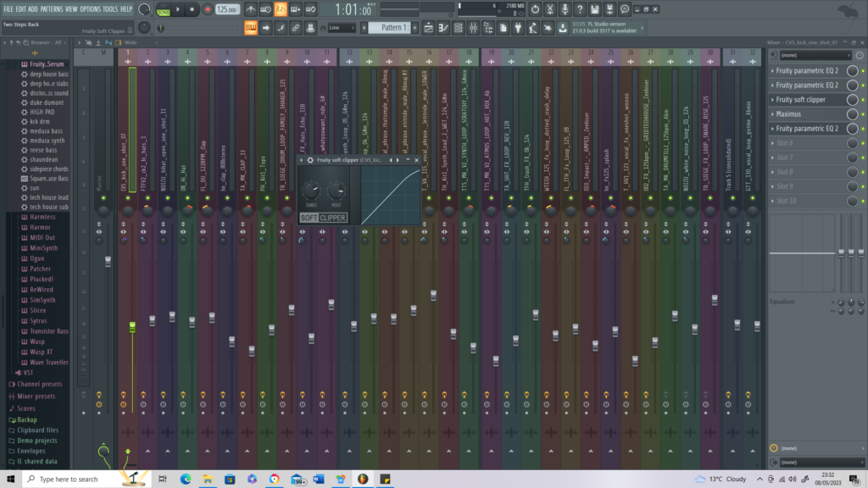The width and height of the screenshot is (868, 488).
Task: Click the Windows Start button
Action: (10, 480)
